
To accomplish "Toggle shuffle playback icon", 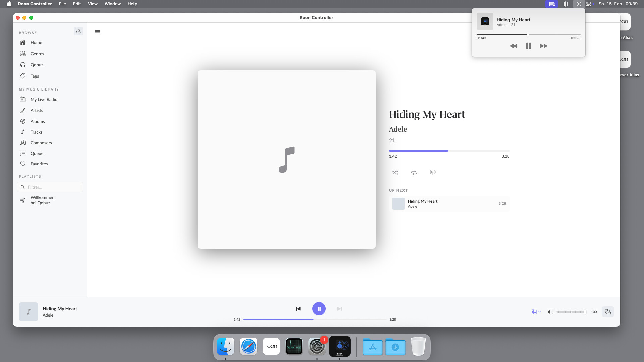I will [395, 173].
